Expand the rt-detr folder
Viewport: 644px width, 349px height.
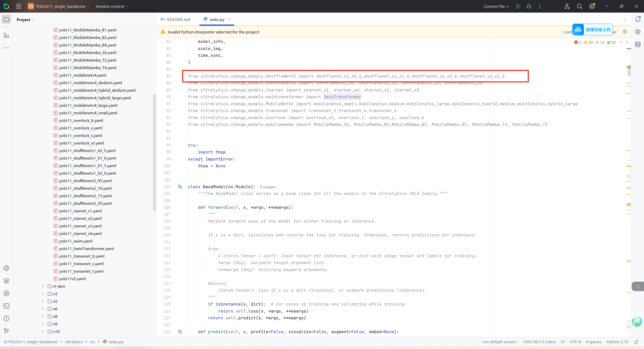(43, 286)
